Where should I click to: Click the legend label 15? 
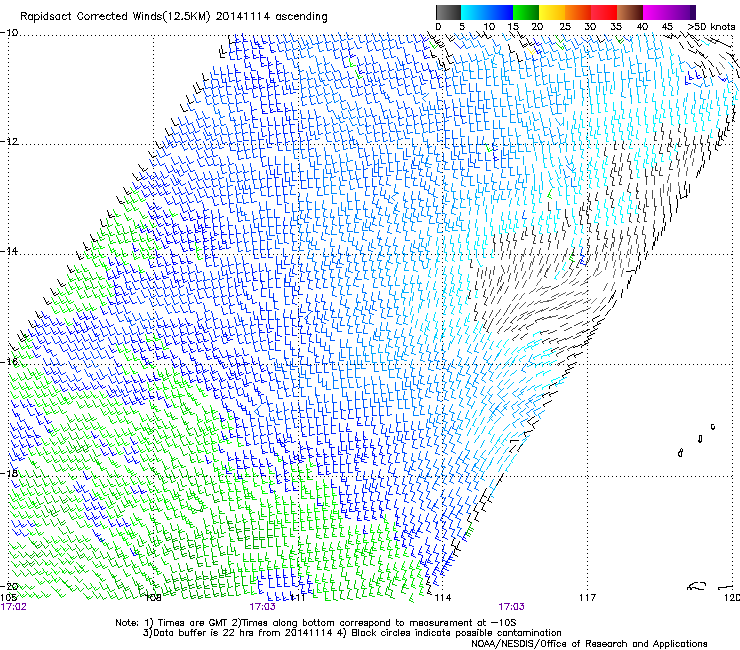513,27
